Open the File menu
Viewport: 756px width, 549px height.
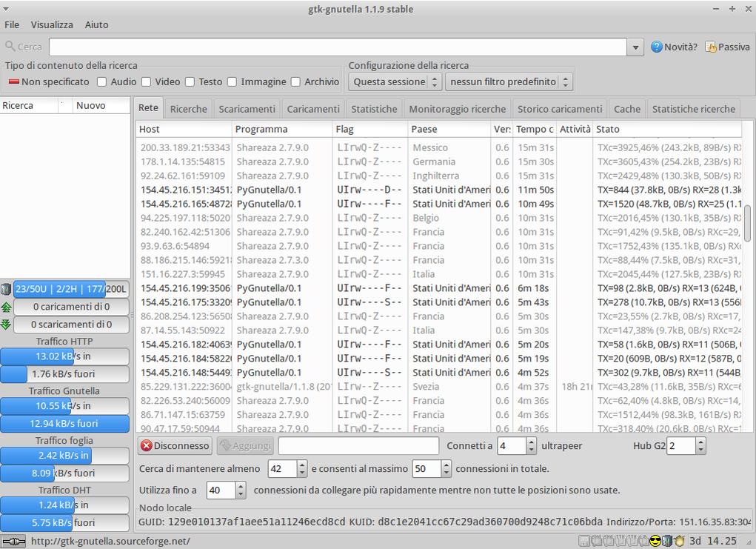click(12, 24)
